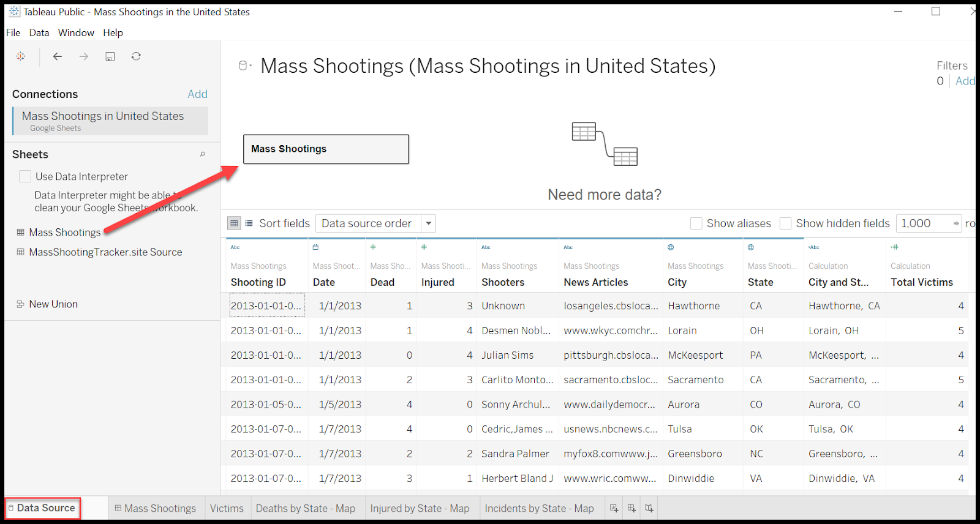Go forward with the right arrow icon

coord(84,56)
